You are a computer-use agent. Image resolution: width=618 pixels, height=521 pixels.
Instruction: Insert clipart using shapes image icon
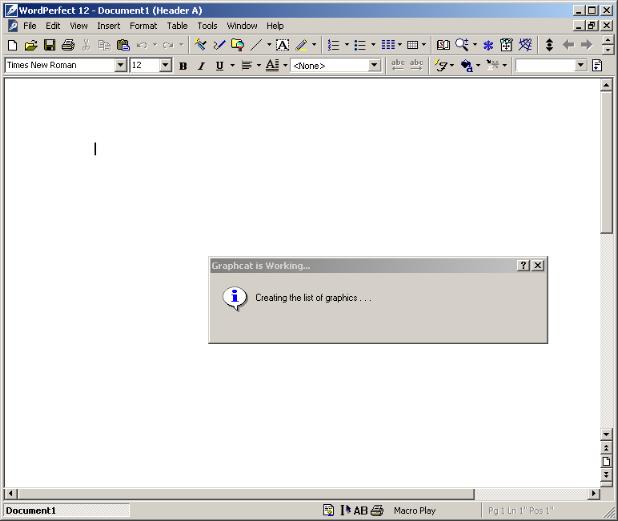click(238, 45)
